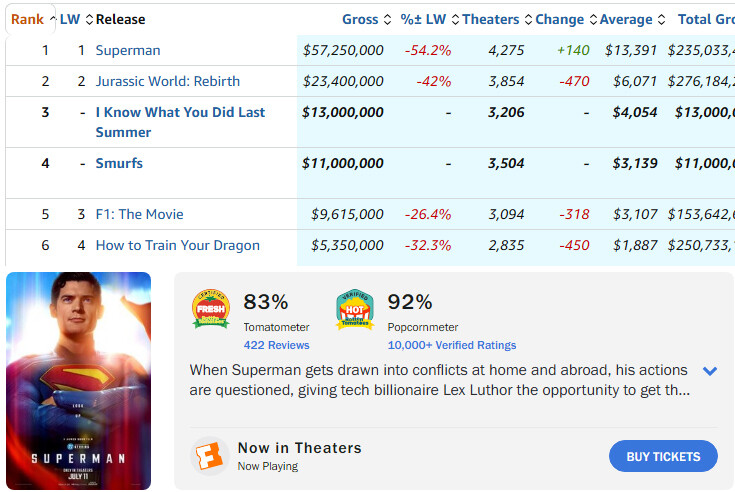This screenshot has height=492, width=735.
Task: Click the Superman movie poster thumbnail
Action: pyautogui.click(x=78, y=380)
